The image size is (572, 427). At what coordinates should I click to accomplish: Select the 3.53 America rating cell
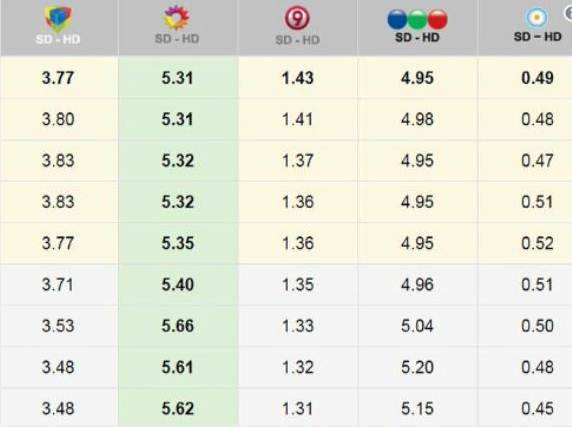pyautogui.click(x=58, y=326)
